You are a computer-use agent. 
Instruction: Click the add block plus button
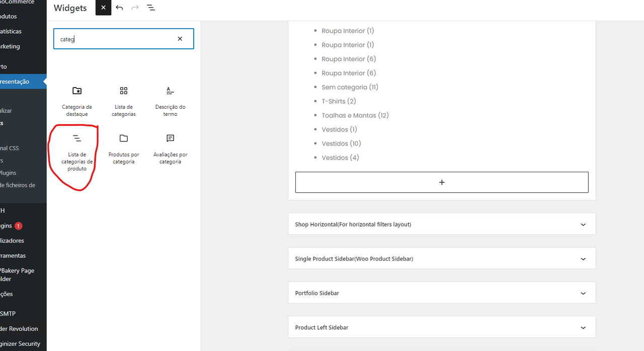(x=442, y=182)
